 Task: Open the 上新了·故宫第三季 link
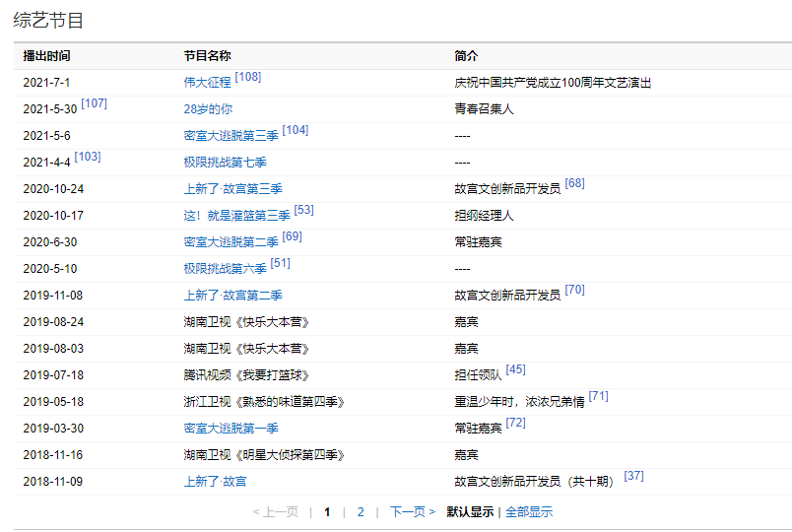coord(232,189)
